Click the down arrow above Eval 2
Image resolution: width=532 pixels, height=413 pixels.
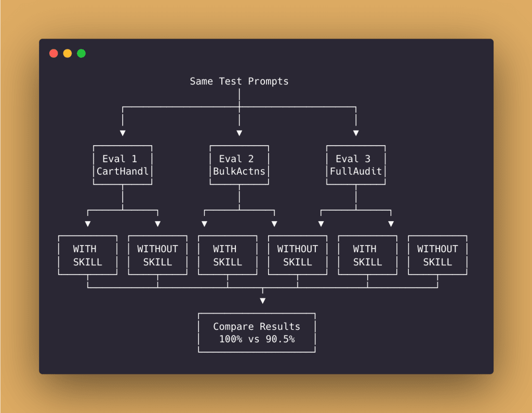239,133
